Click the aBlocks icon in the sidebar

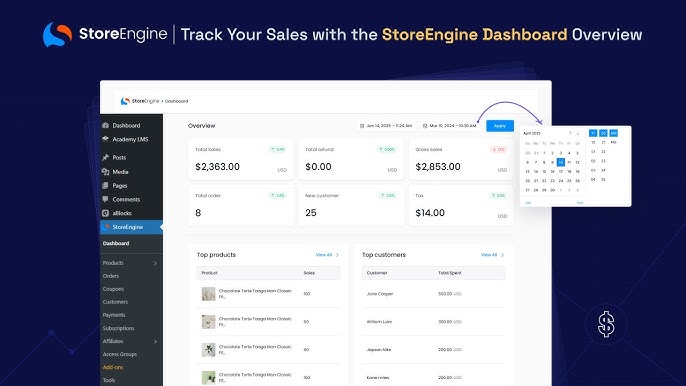point(105,213)
